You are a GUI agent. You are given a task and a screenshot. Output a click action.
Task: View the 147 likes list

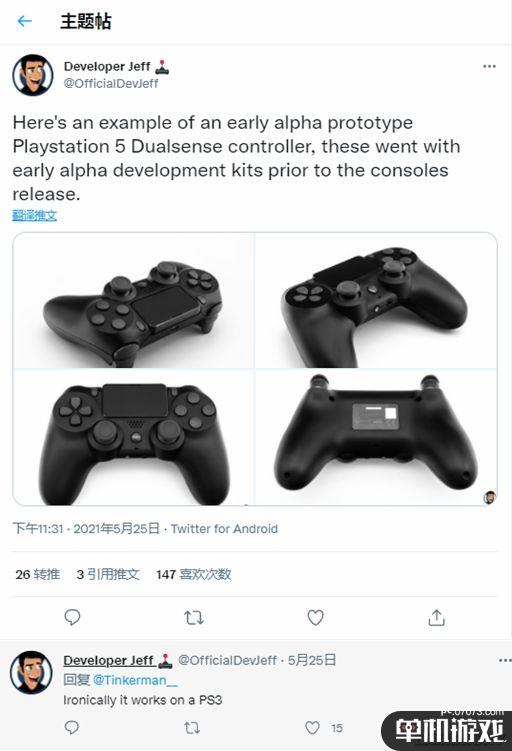pyautogui.click(x=193, y=574)
